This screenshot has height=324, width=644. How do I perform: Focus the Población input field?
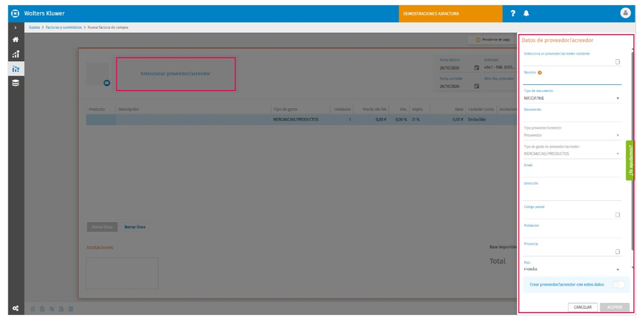pos(572,233)
